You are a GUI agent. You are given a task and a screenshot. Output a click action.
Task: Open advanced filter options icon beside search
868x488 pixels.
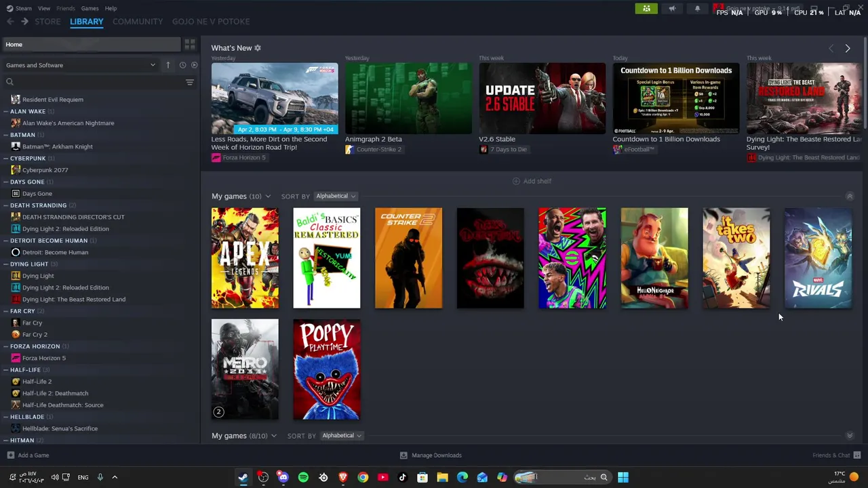(x=190, y=82)
